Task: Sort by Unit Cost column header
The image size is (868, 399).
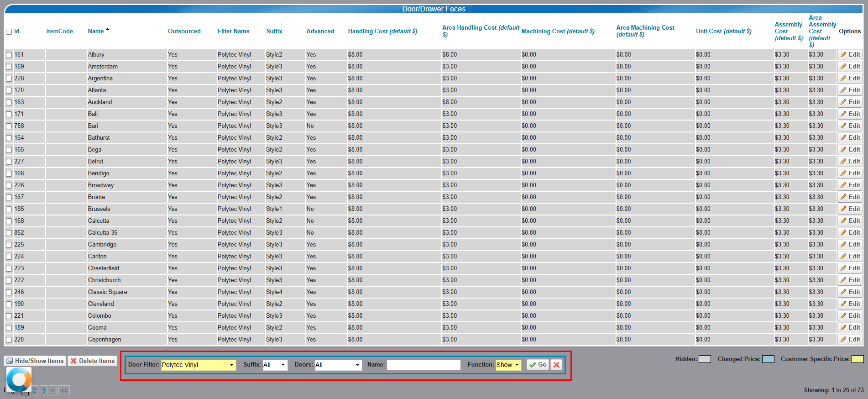Action: [724, 31]
